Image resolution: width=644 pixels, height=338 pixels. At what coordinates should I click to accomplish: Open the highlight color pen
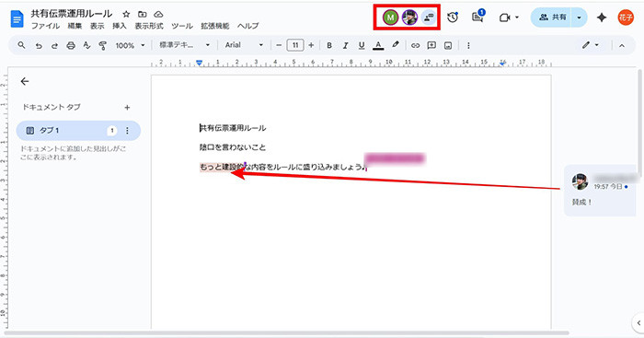(395, 45)
